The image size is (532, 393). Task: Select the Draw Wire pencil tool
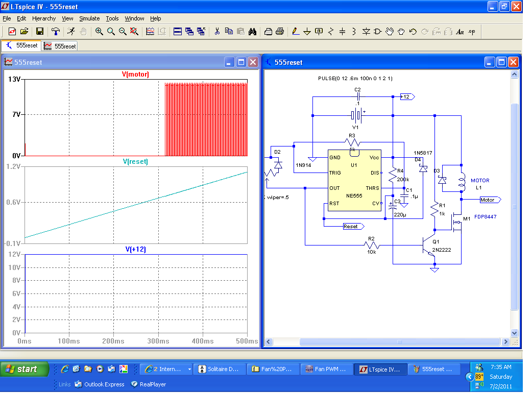[296, 32]
